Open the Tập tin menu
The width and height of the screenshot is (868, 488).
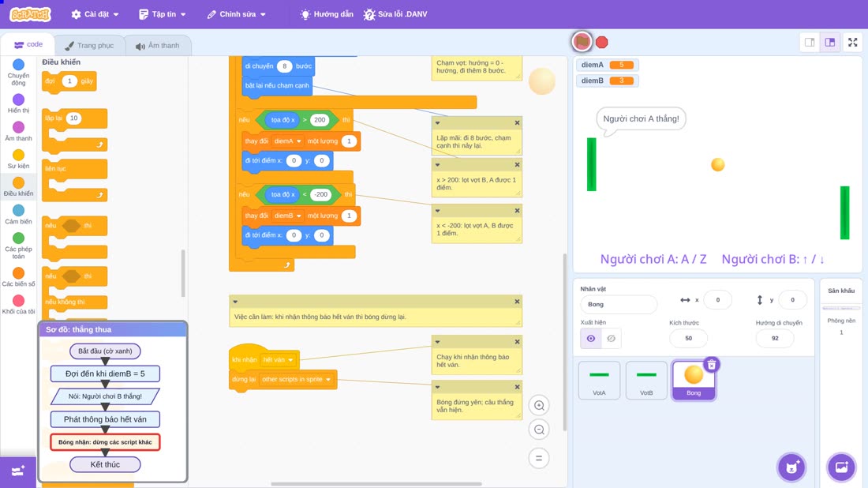coord(163,14)
